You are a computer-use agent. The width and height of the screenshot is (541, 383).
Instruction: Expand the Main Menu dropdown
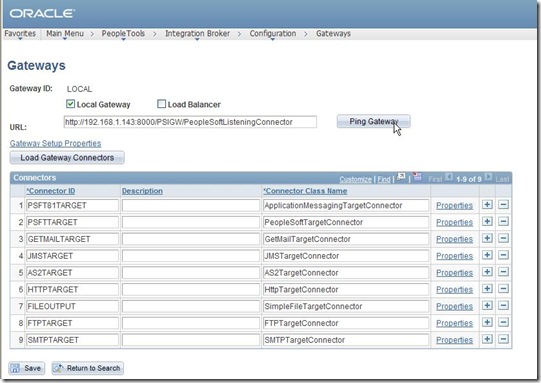(x=65, y=34)
